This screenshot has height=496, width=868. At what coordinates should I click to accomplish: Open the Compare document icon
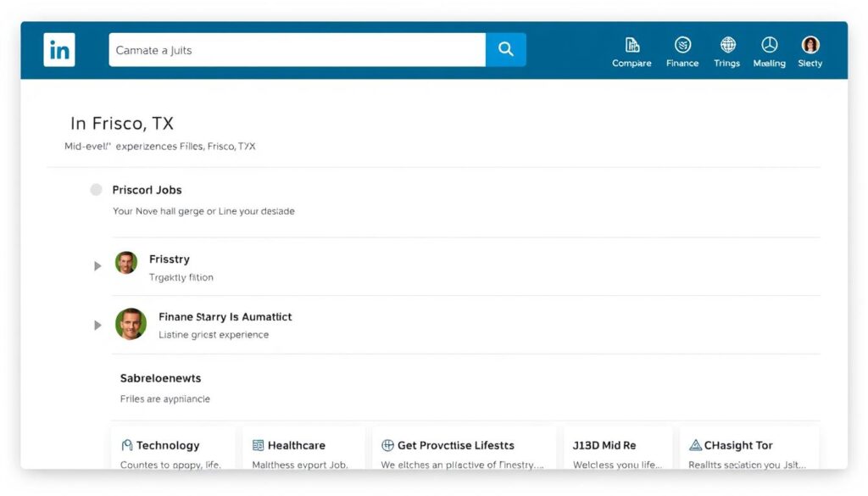(632, 45)
